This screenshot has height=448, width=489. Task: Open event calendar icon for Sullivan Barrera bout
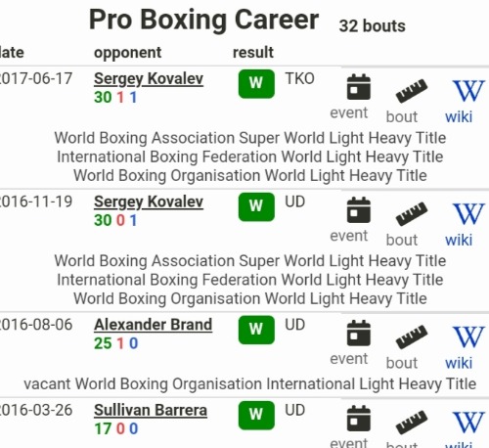(358, 419)
